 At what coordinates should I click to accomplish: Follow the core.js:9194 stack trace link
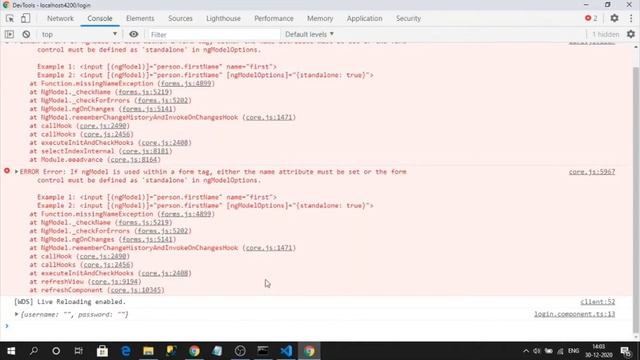point(114,282)
